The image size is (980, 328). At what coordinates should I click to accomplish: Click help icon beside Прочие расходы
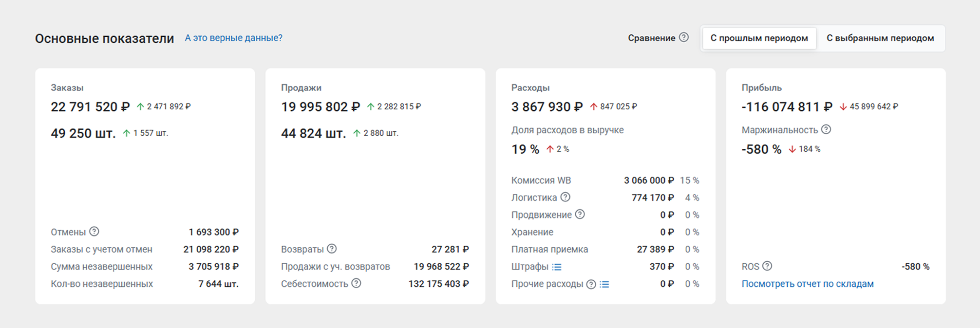point(591,284)
